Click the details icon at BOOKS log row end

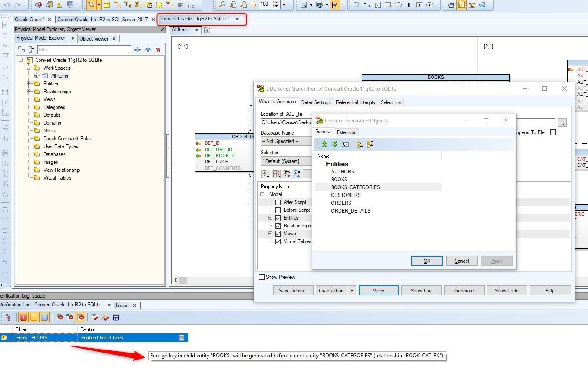point(181,338)
